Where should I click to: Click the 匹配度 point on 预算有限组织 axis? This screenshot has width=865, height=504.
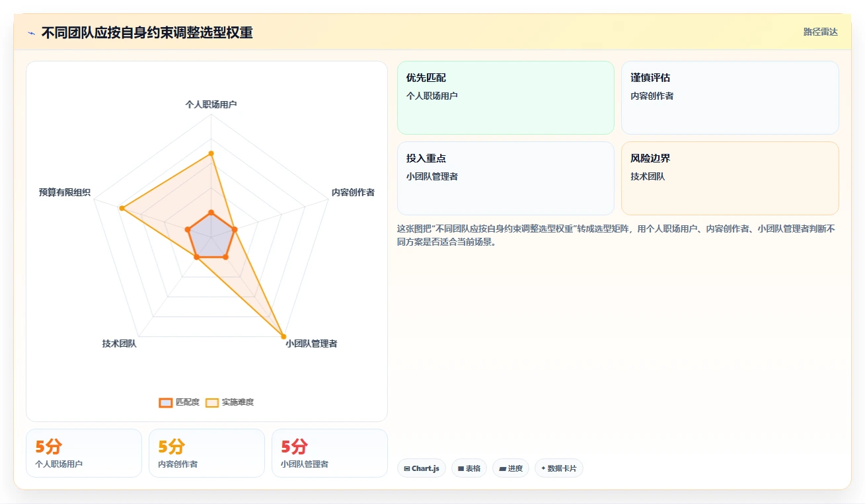click(188, 229)
